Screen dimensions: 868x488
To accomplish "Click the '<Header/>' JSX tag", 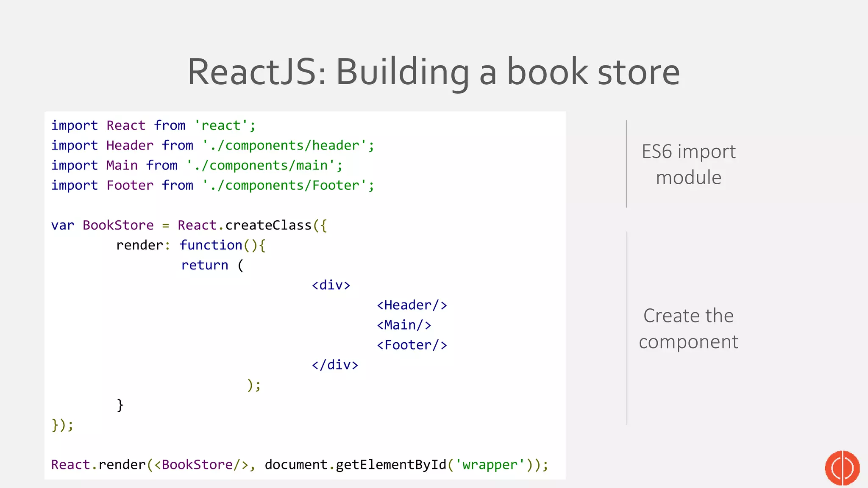I will click(412, 305).
